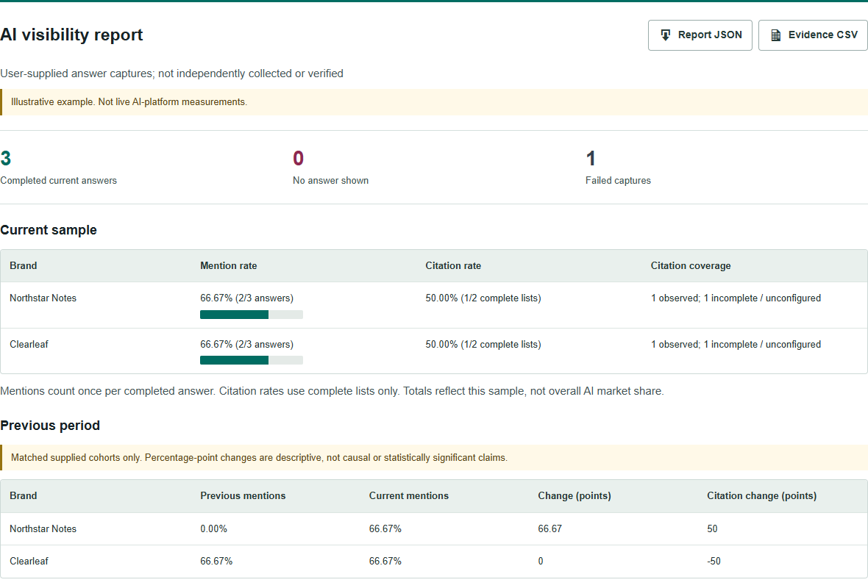Click the AI visibility report heading
Screen dimensions: 868x588
click(x=71, y=35)
